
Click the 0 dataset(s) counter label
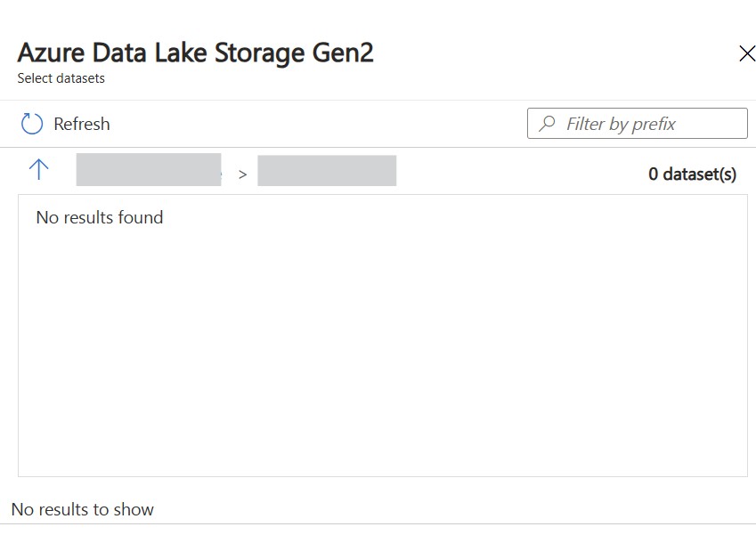[692, 174]
